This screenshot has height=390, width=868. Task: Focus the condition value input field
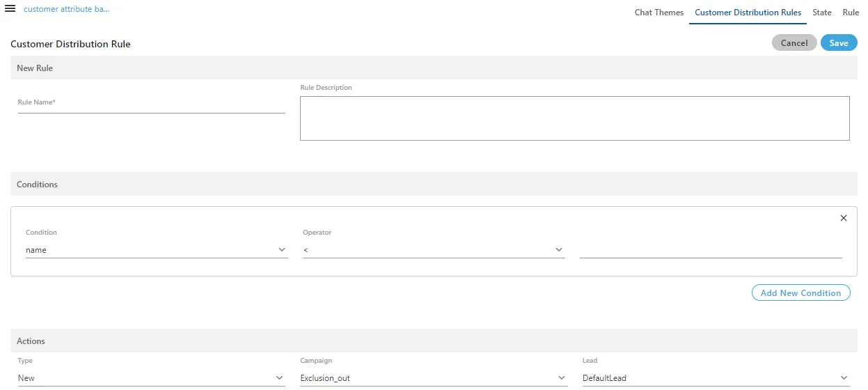[711, 249]
